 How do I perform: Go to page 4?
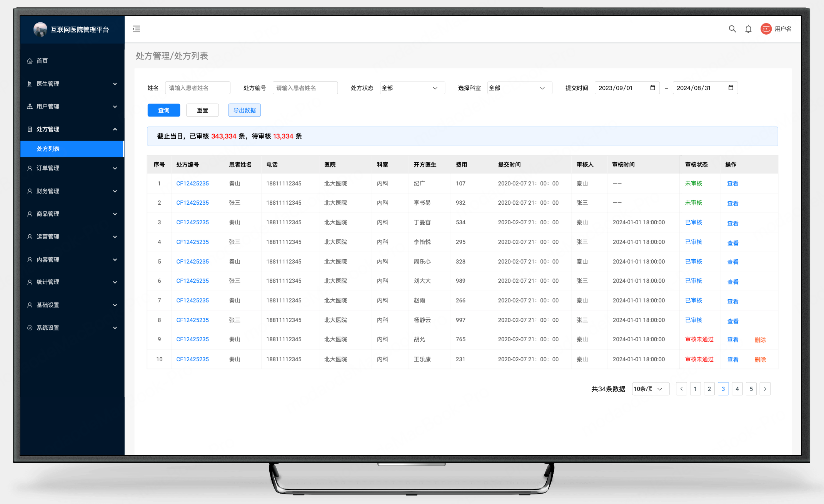[737, 389]
